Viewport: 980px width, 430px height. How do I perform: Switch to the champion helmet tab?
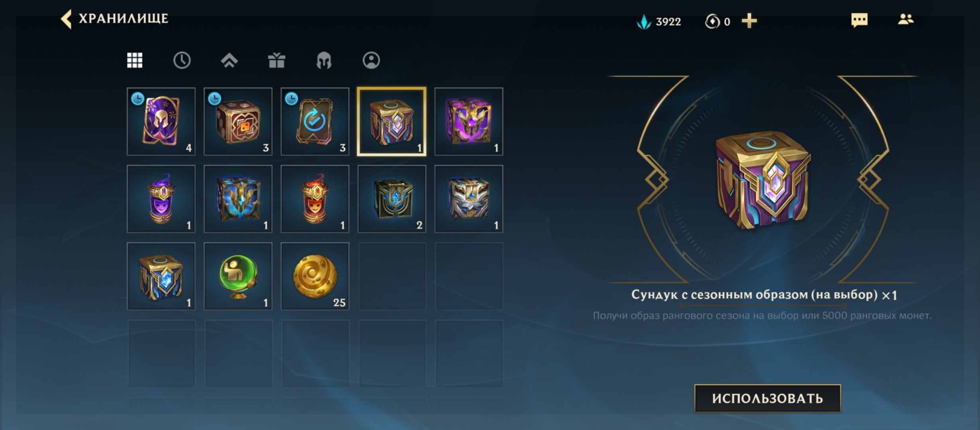click(x=324, y=61)
